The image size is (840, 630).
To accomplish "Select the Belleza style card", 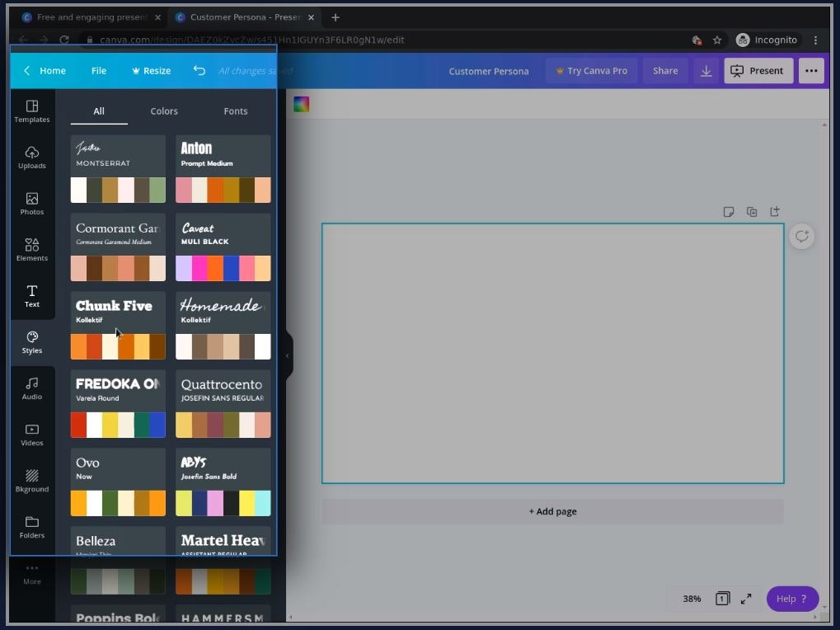I will 118,560.
